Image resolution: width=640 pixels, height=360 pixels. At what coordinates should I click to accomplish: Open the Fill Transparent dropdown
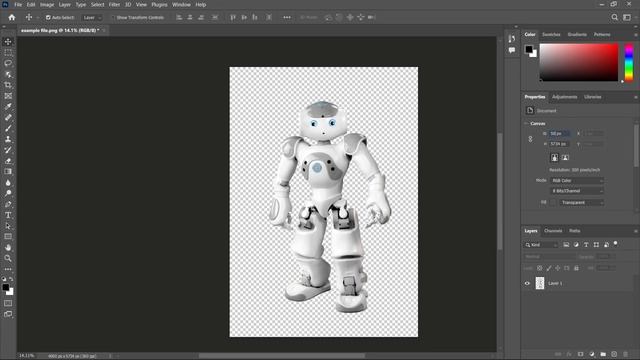tap(582, 202)
